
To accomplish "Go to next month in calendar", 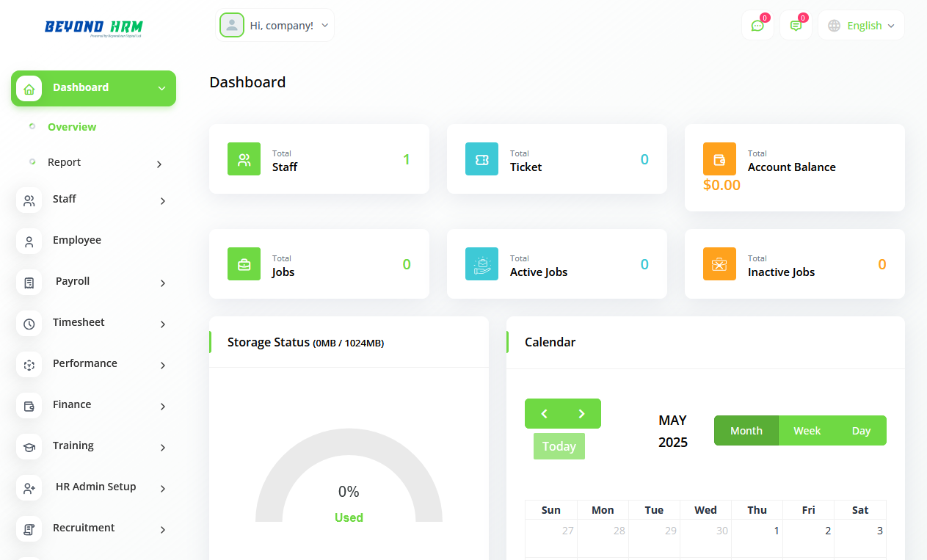I will [582, 414].
